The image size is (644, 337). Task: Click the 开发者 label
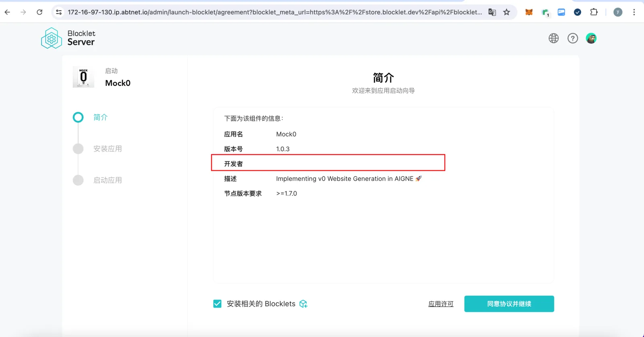pyautogui.click(x=233, y=164)
